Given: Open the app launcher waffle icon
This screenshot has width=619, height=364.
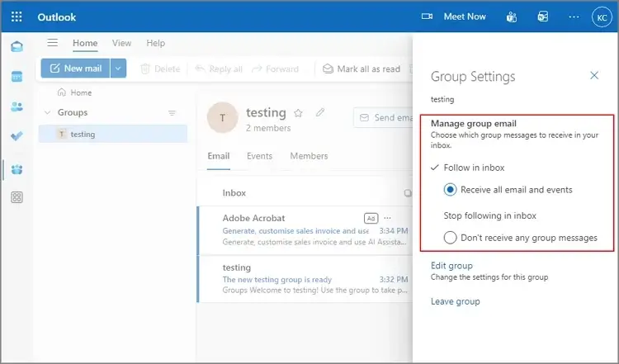Looking at the screenshot, I should [17, 17].
